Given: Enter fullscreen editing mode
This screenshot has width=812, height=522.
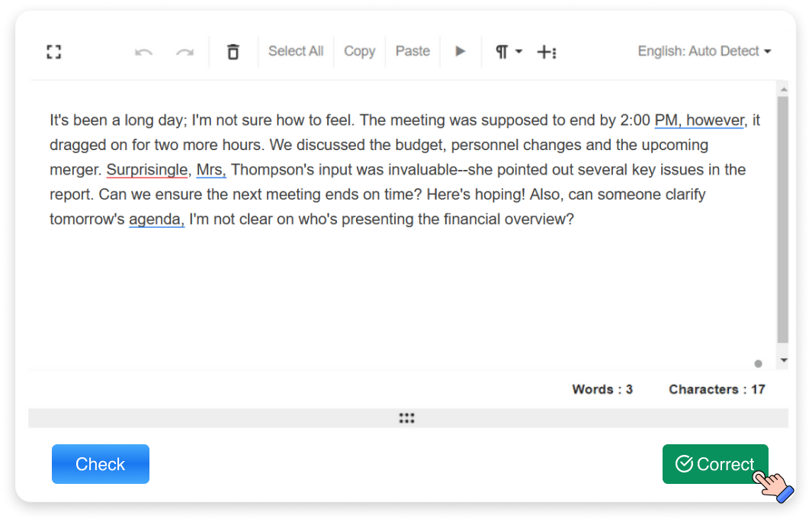Looking at the screenshot, I should point(53,51).
